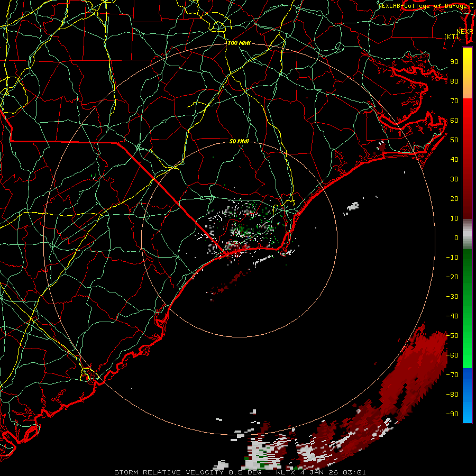Click the 0 label on the velocity scale

(456, 237)
